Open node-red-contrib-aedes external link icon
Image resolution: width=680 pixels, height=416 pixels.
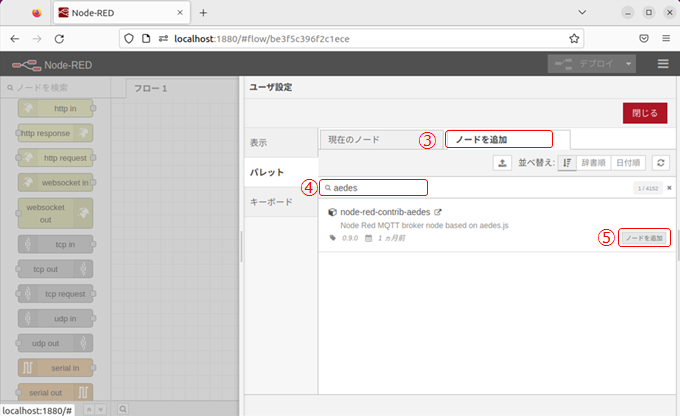(x=437, y=212)
